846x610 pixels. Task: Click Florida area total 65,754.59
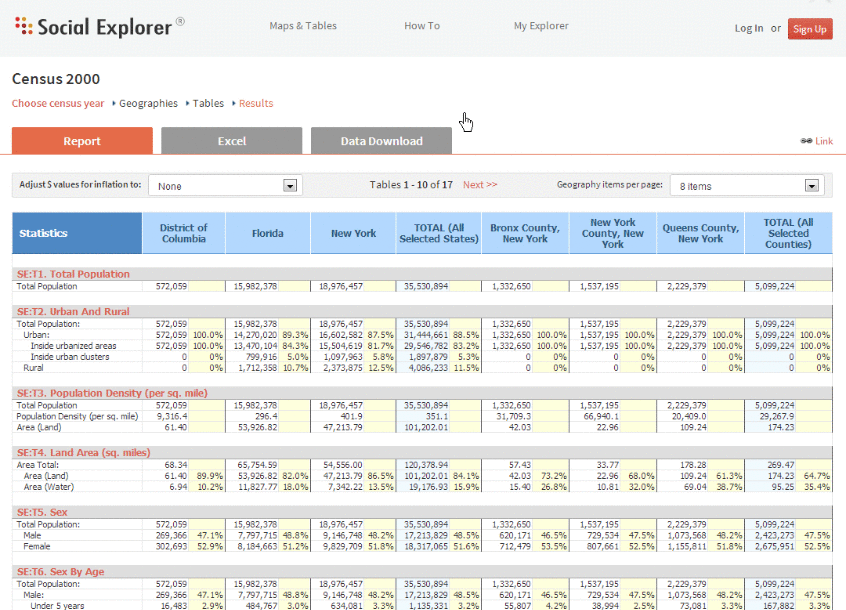tap(257, 465)
